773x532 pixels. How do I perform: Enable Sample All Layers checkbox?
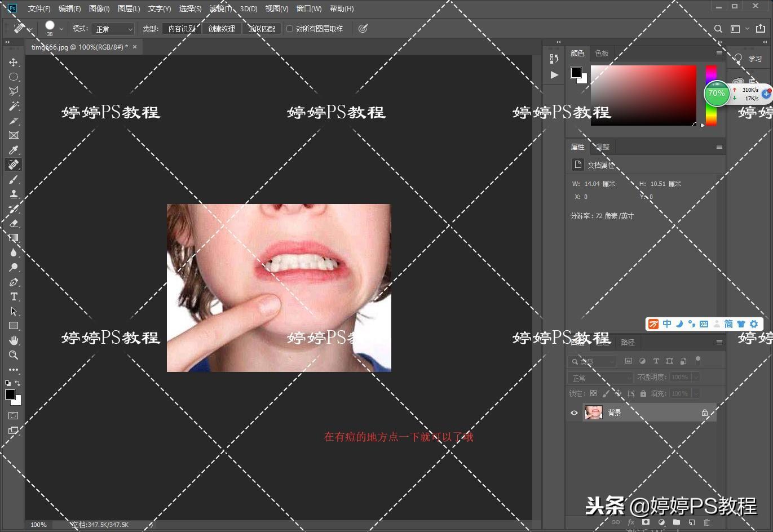pos(290,29)
